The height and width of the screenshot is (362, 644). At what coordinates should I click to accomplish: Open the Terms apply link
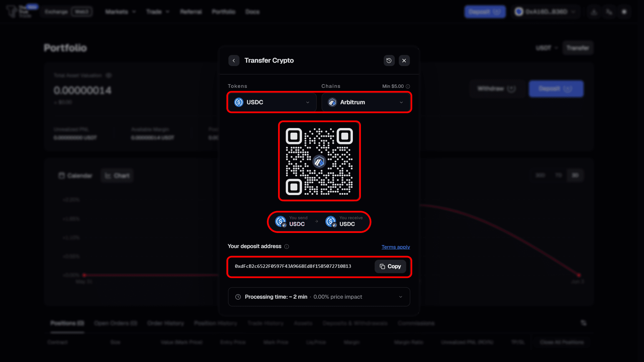click(x=396, y=247)
